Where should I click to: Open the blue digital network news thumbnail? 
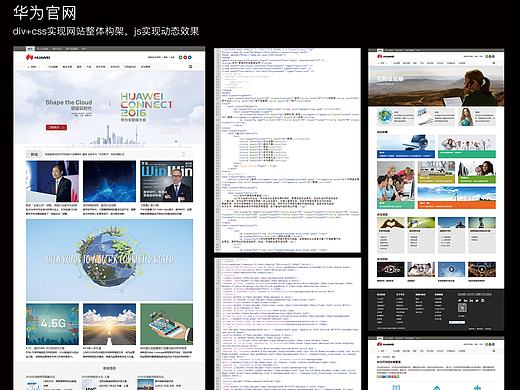point(109,181)
